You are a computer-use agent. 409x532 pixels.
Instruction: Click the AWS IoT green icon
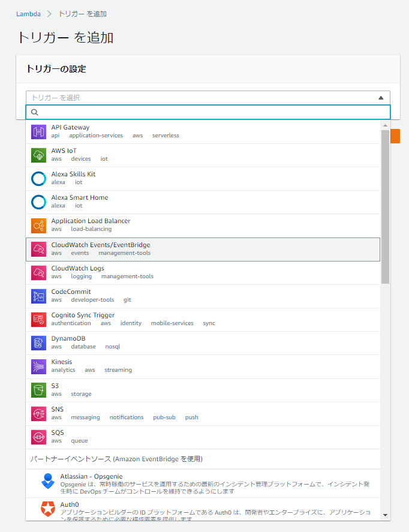click(x=38, y=155)
